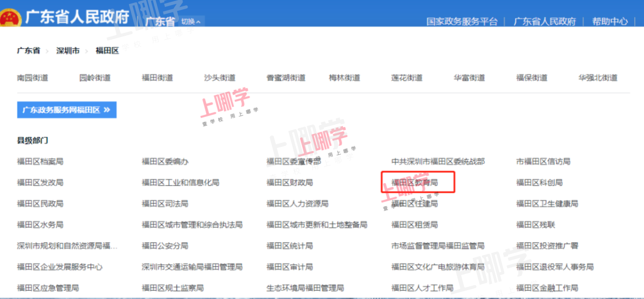Open 福田区水务局 department
This screenshot has width=644, height=299.
point(40,225)
